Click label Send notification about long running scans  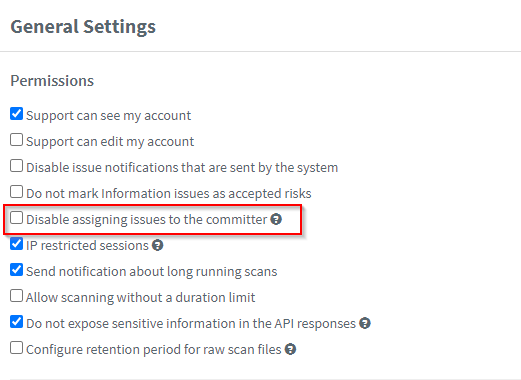(x=152, y=272)
